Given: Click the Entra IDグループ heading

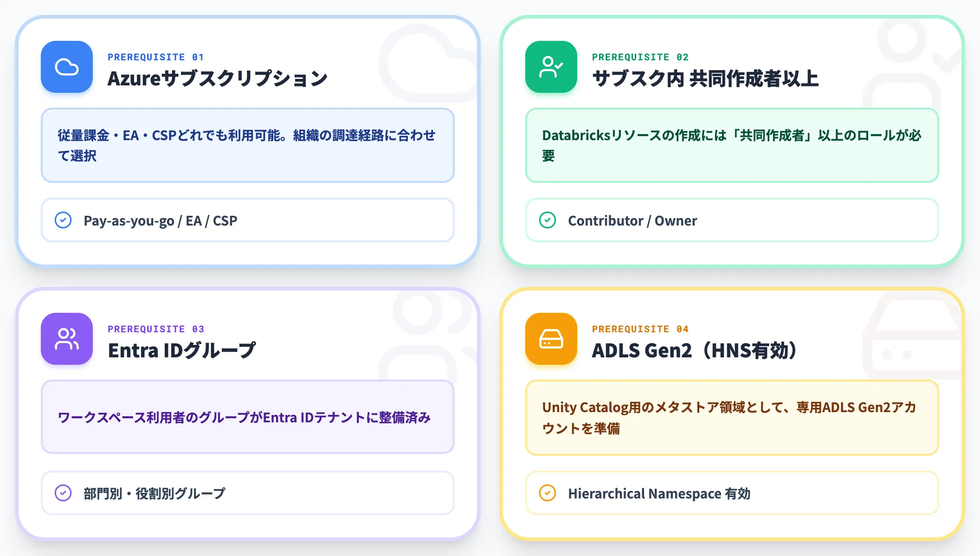Looking at the screenshot, I should point(181,350).
